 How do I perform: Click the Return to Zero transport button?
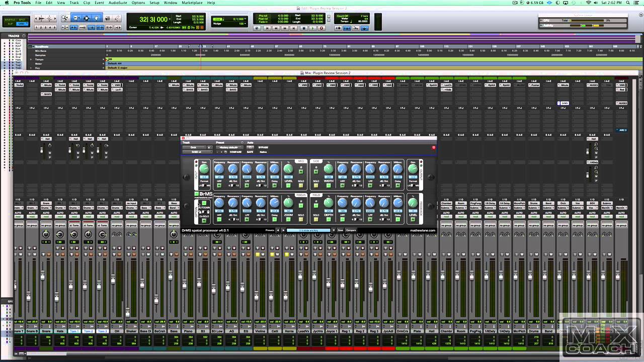click(267, 28)
